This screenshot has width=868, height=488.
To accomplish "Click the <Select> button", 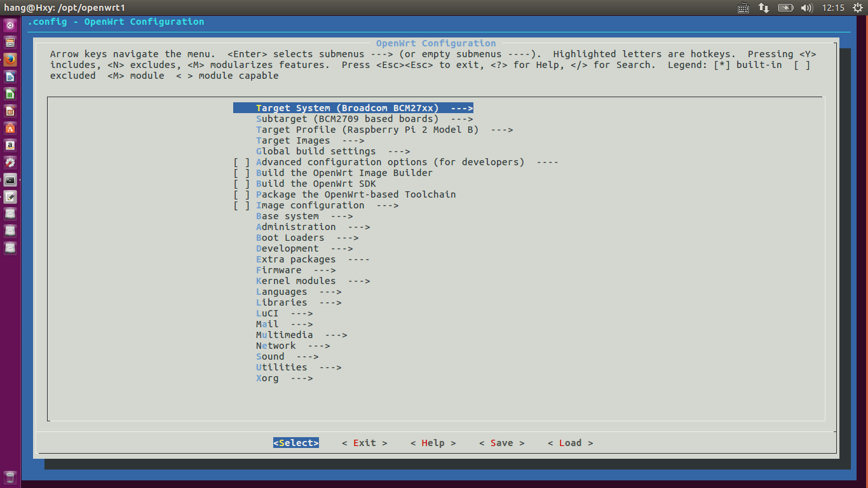I will tap(296, 443).
